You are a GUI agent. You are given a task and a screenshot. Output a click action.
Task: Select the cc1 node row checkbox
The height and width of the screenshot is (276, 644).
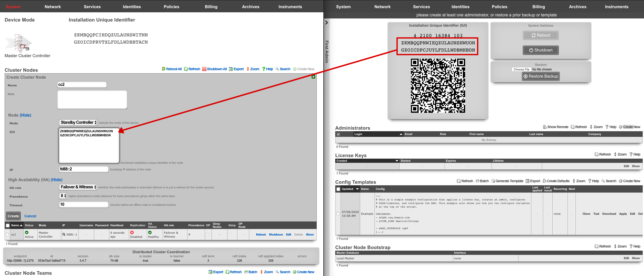point(7,234)
